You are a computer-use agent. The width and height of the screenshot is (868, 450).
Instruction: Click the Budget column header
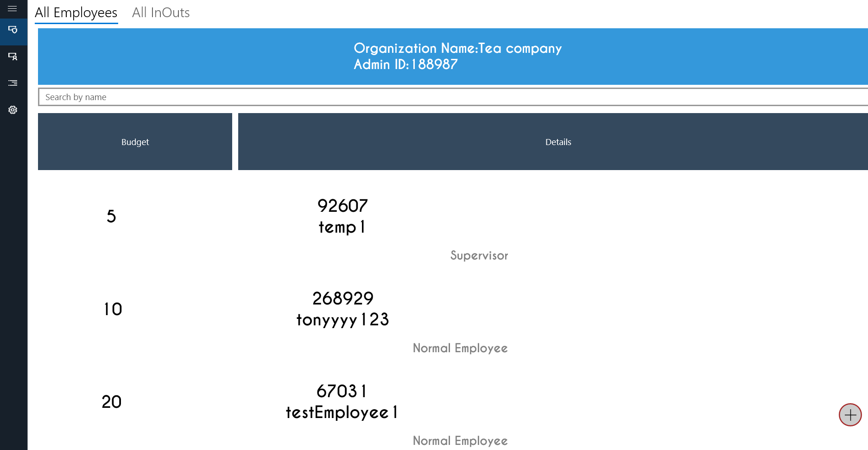click(x=135, y=142)
